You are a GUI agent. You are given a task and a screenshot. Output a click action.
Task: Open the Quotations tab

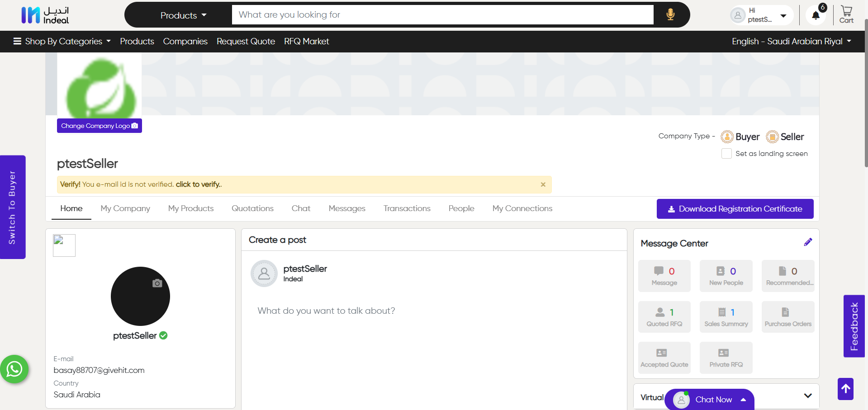point(252,208)
